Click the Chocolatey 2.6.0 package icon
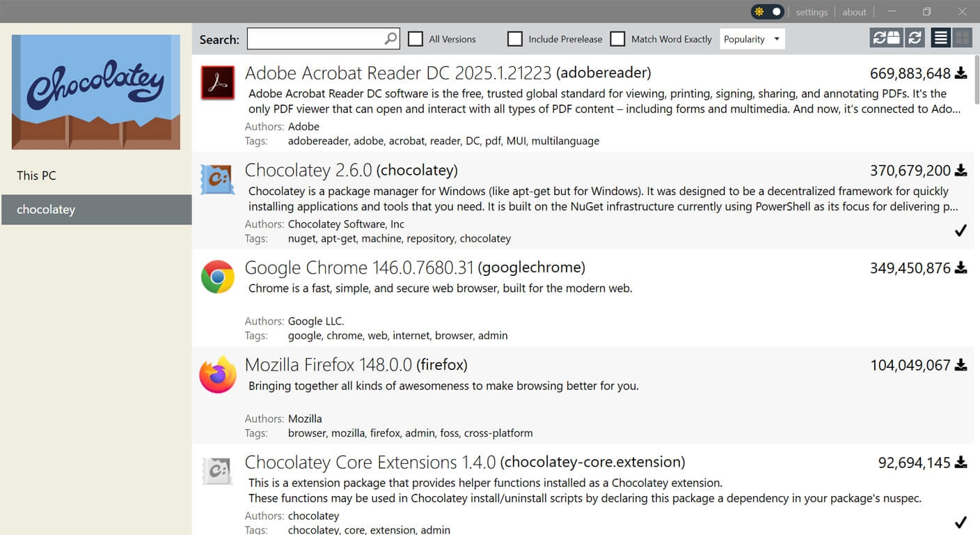This screenshot has width=980, height=535. pos(218,180)
